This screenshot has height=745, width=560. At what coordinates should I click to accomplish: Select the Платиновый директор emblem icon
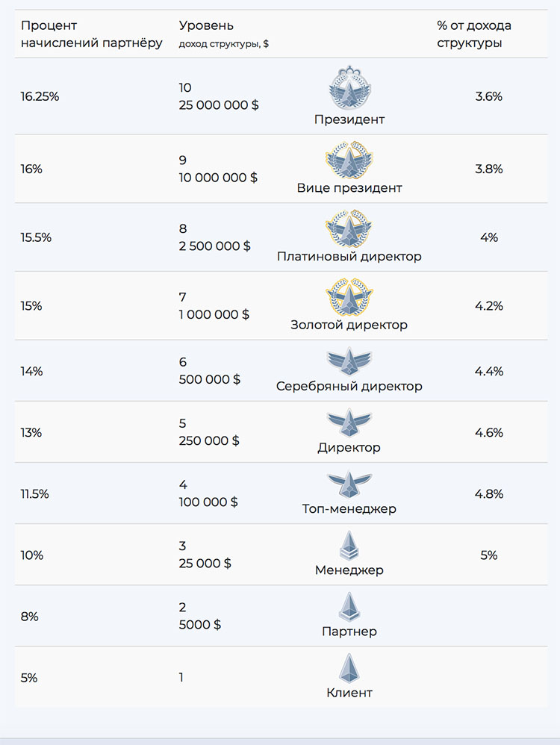point(349,228)
